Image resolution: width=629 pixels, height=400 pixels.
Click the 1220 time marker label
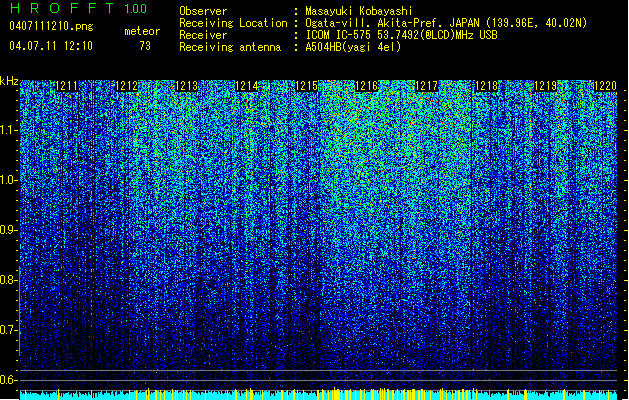coord(605,86)
